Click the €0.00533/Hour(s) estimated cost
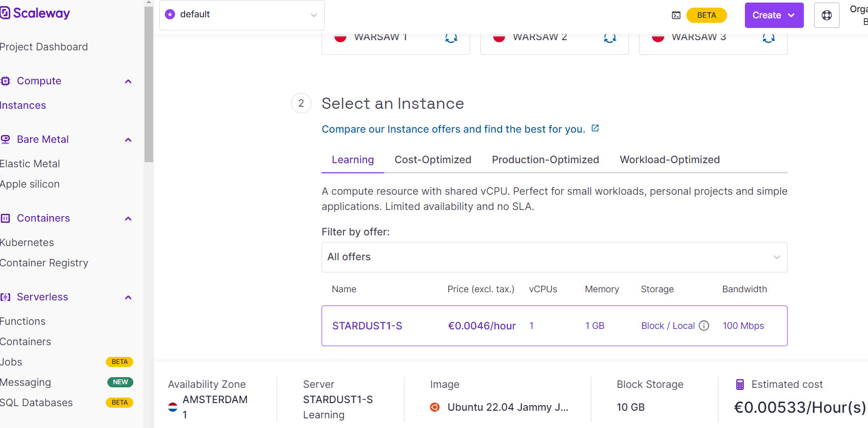Screen dimensions: 868x428 (800, 407)
